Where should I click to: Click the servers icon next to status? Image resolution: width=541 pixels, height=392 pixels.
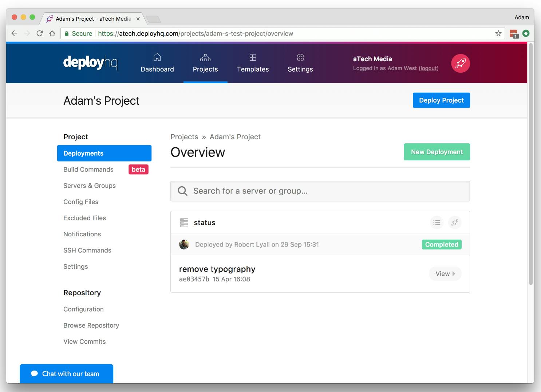[x=184, y=222]
